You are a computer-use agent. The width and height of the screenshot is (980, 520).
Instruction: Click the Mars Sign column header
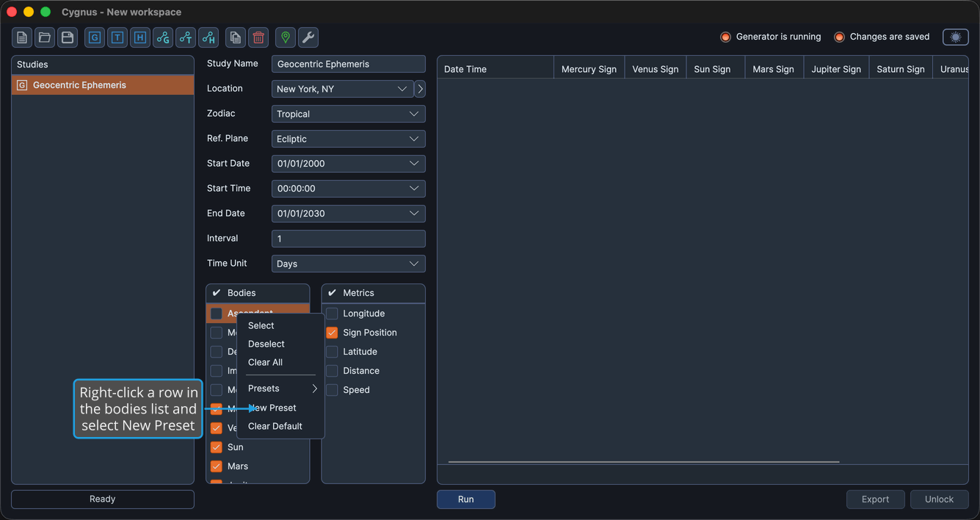774,69
